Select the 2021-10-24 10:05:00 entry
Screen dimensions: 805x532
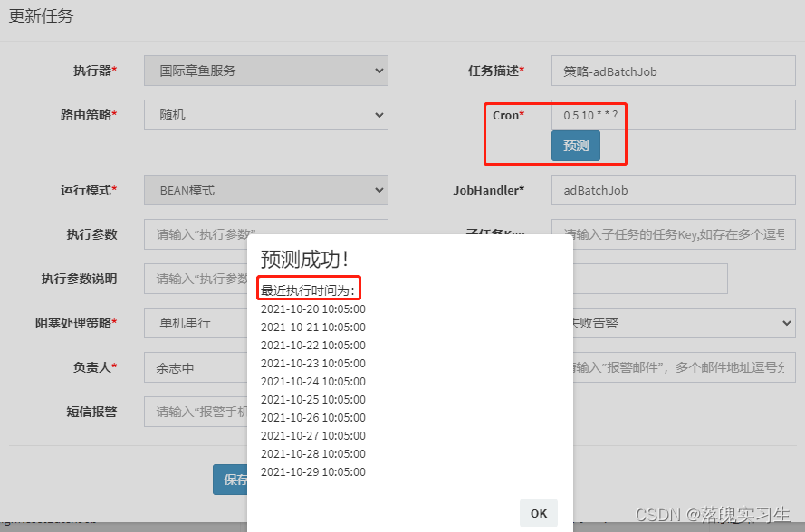(x=313, y=382)
